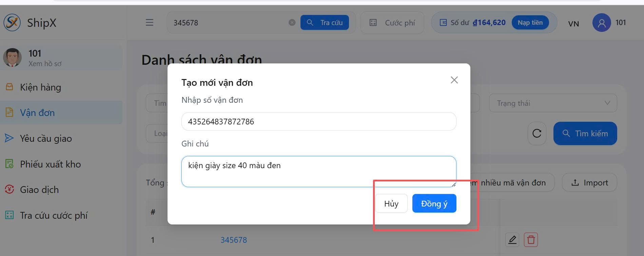This screenshot has width=644, height=256.
Task: Click the Kiện hàng package icon
Action: tap(9, 87)
